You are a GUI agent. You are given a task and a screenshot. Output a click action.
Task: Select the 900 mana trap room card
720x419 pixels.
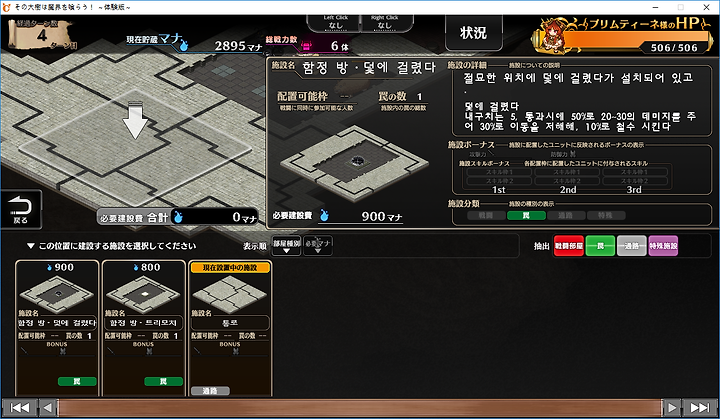coord(57,328)
